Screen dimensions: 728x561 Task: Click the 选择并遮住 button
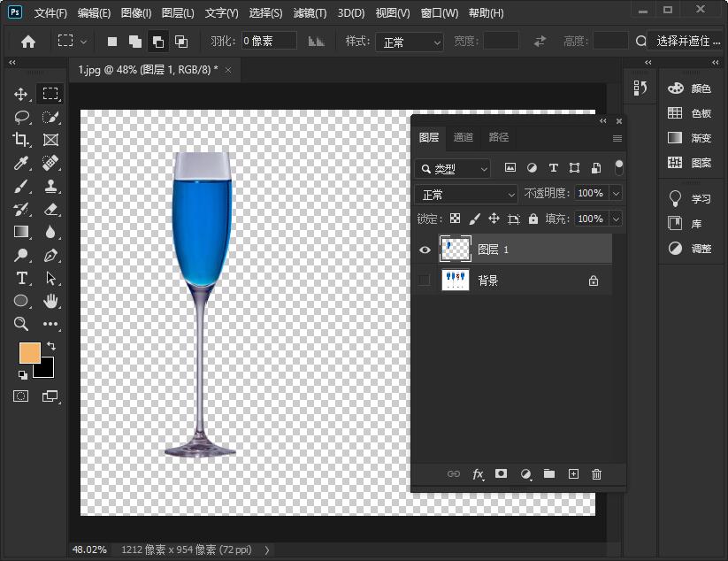tap(687, 42)
